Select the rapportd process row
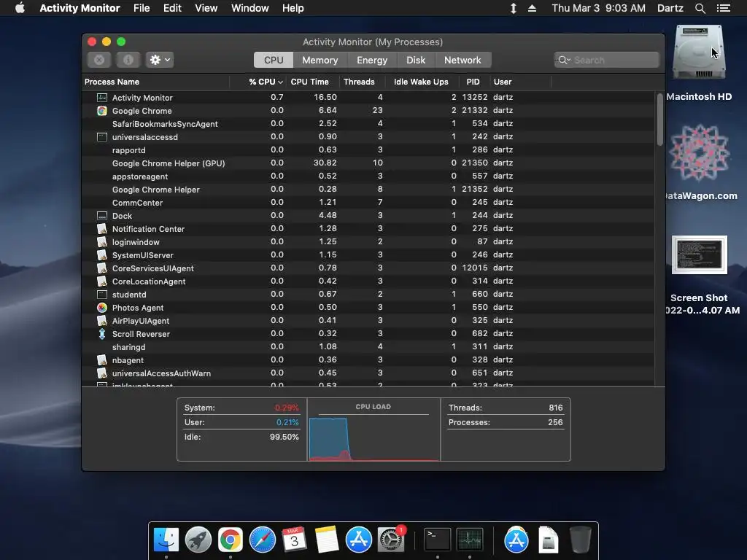This screenshot has height=560, width=747. (x=368, y=150)
